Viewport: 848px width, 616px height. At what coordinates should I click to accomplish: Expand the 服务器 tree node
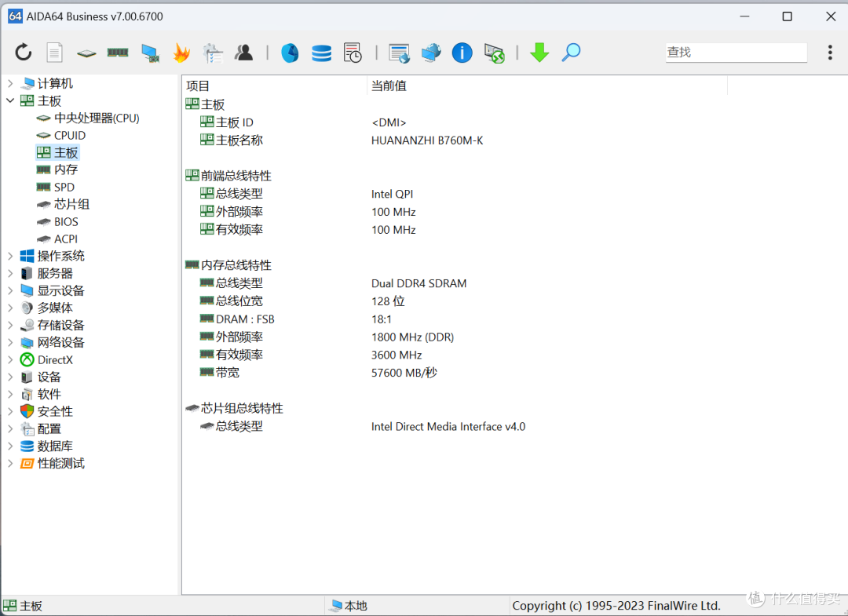click(x=9, y=273)
